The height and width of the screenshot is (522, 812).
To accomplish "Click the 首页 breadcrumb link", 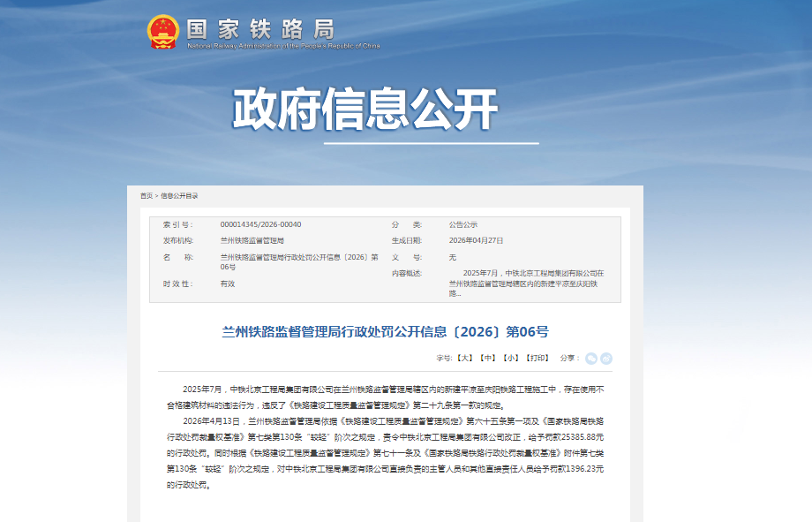I will coord(146,195).
